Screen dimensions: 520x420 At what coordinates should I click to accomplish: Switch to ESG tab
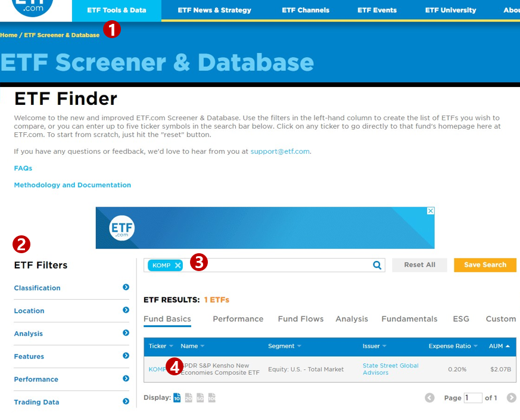point(461,319)
